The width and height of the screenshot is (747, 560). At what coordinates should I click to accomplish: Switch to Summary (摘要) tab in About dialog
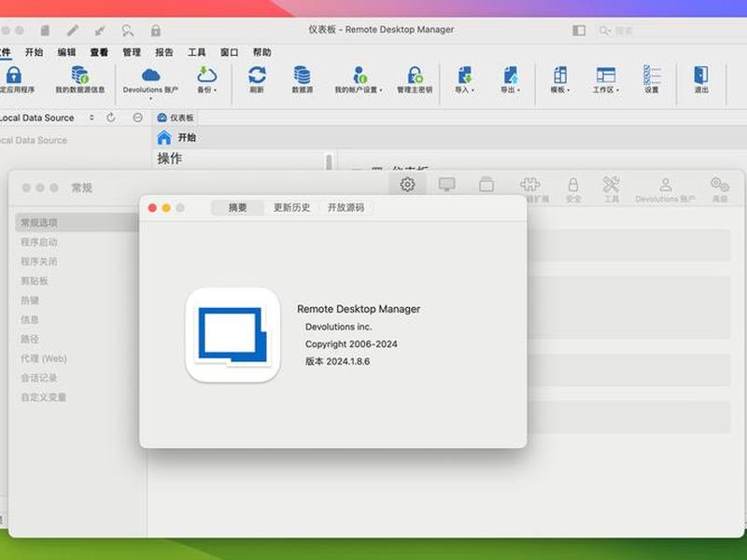click(237, 207)
